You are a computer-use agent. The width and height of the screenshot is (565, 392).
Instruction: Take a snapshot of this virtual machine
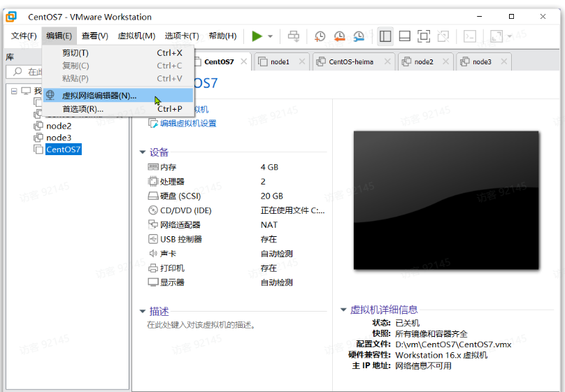pyautogui.click(x=320, y=36)
